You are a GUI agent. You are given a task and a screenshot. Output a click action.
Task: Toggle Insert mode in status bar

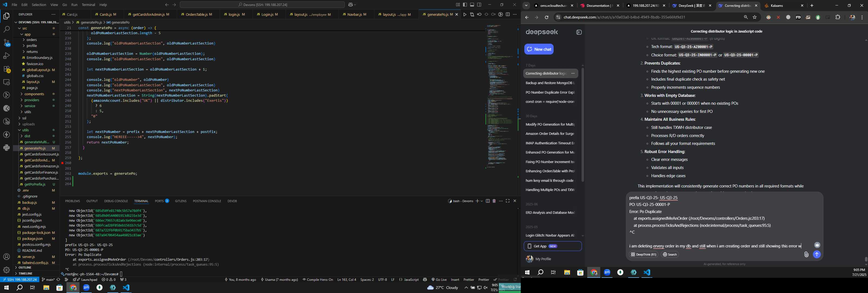(455, 279)
